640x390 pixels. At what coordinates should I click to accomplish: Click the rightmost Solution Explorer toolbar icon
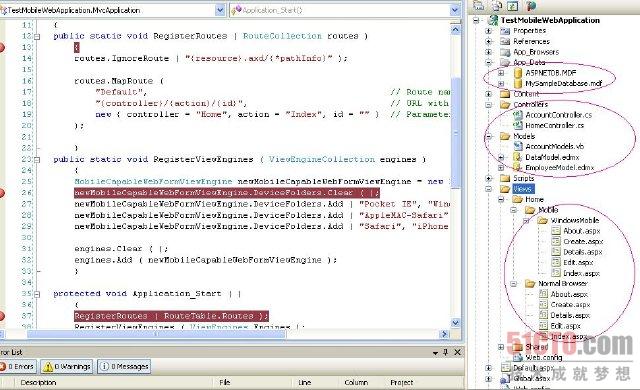pyautogui.click(x=531, y=6)
